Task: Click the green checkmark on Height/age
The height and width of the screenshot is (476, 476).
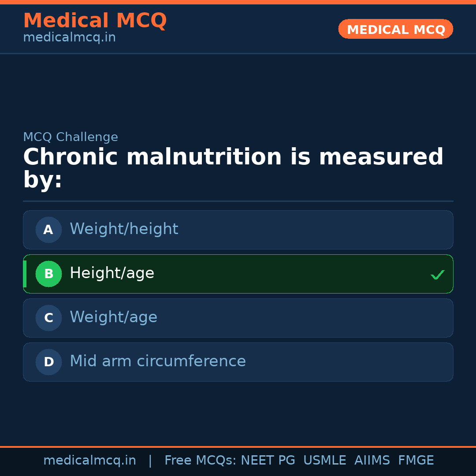Action: tap(437, 275)
